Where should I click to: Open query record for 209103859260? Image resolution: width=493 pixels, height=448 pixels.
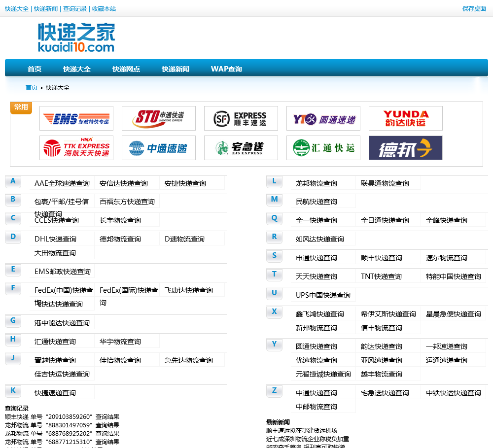coord(62,416)
